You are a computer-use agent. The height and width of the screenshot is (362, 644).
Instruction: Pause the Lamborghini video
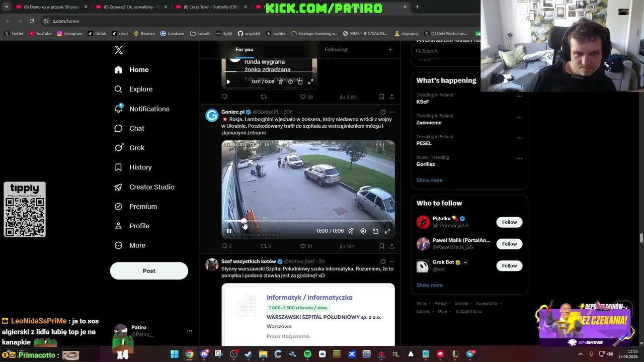point(229,231)
